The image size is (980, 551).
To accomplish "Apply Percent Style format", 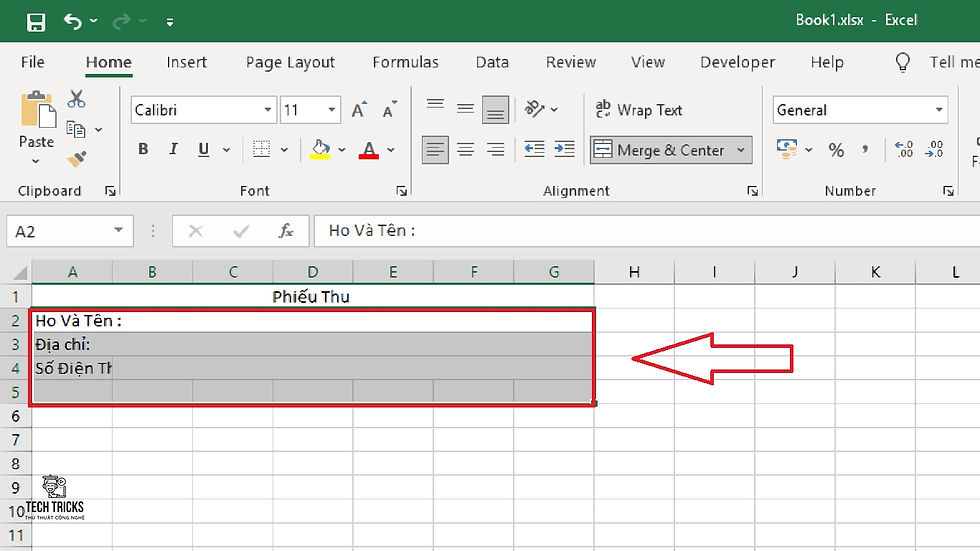I will 836,150.
